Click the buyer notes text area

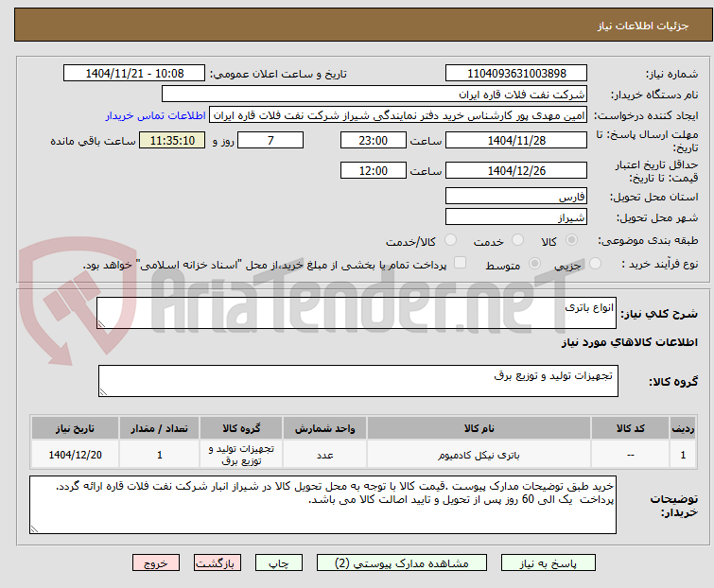click(322, 505)
